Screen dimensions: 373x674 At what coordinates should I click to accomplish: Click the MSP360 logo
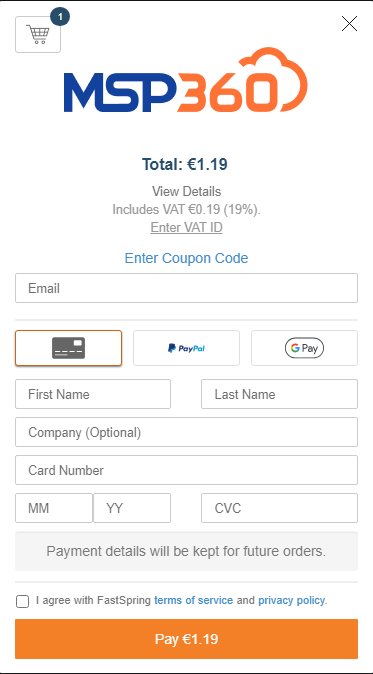point(186,80)
